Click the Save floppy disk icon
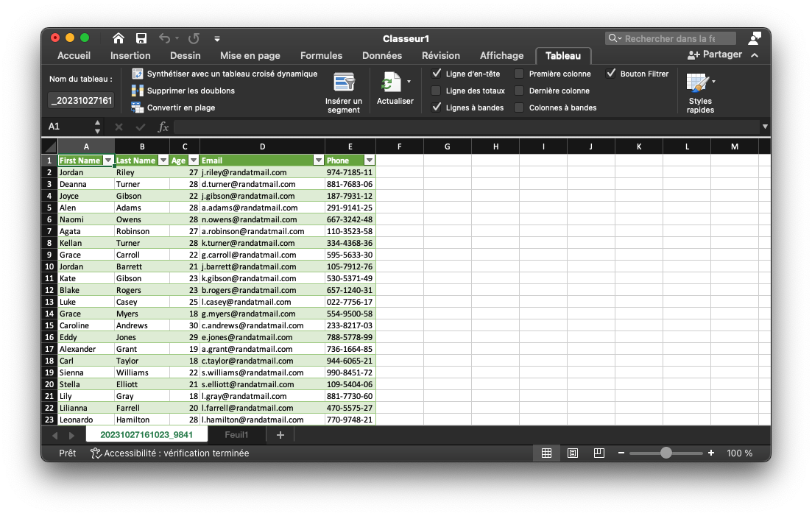The image size is (812, 516). (141, 38)
